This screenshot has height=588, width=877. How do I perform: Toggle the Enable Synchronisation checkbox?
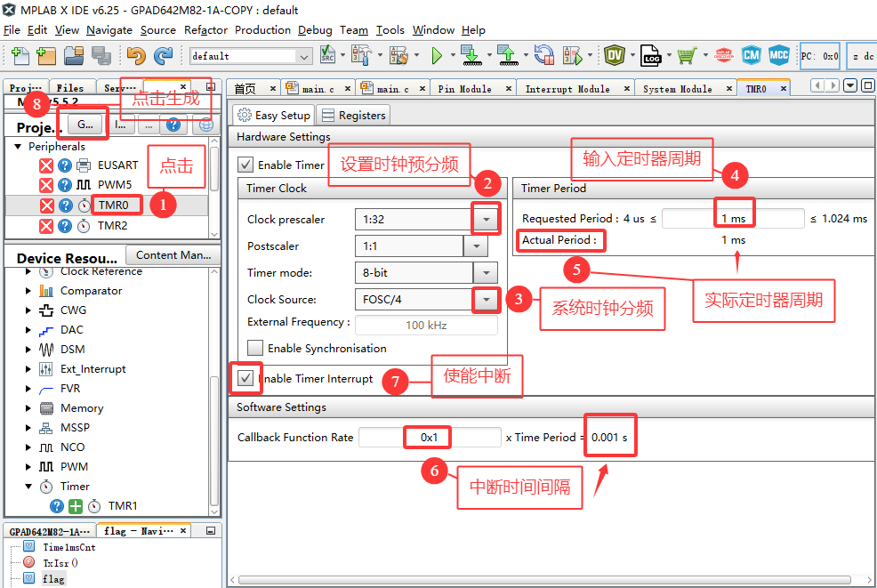tap(255, 348)
